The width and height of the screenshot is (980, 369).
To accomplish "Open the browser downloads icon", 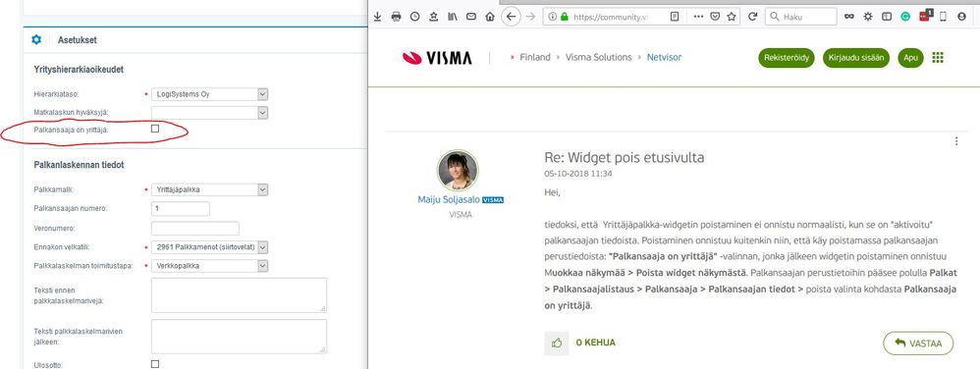I will (x=377, y=17).
